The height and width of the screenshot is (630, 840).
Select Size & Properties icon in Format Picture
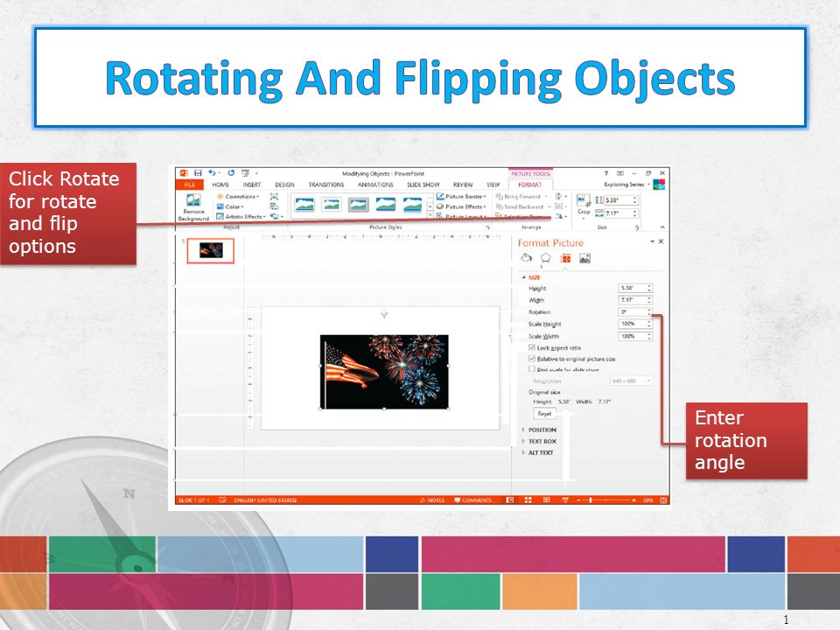(565, 258)
